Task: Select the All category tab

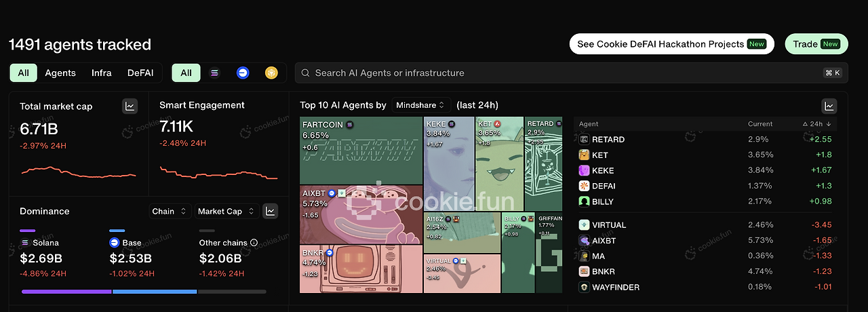Action: pyautogui.click(x=24, y=73)
